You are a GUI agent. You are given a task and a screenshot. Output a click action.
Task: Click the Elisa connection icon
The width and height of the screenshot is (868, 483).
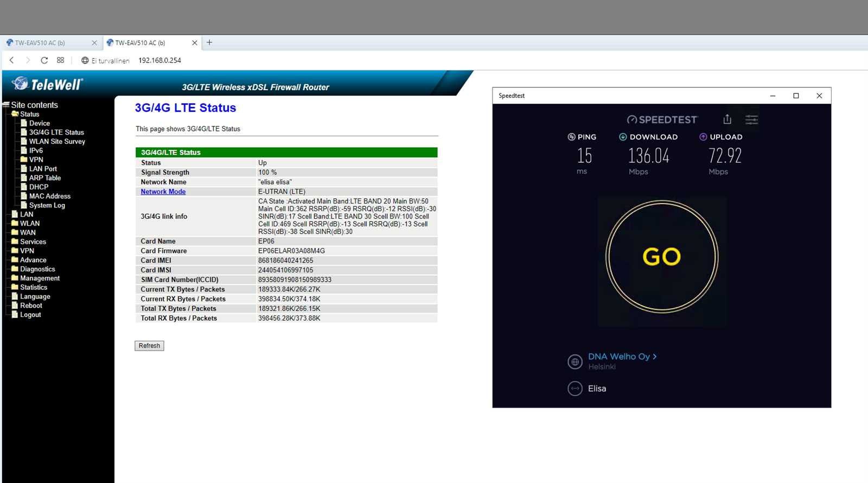coord(575,389)
